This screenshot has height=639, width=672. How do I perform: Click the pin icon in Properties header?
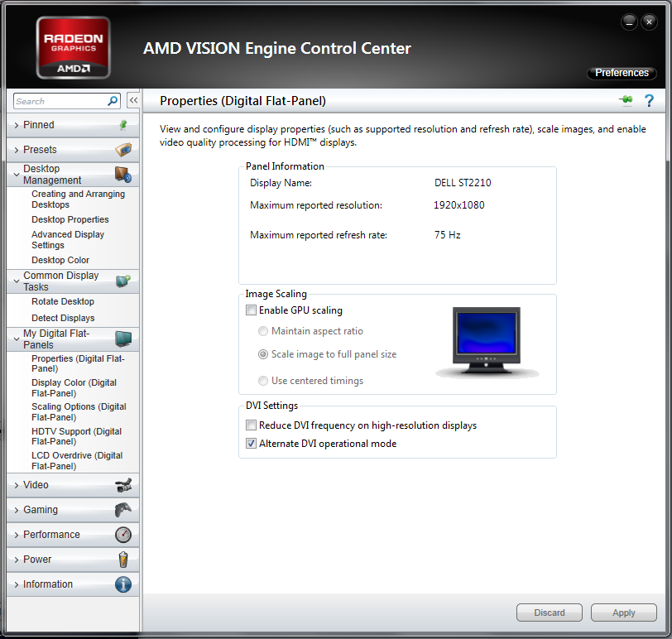tap(625, 100)
